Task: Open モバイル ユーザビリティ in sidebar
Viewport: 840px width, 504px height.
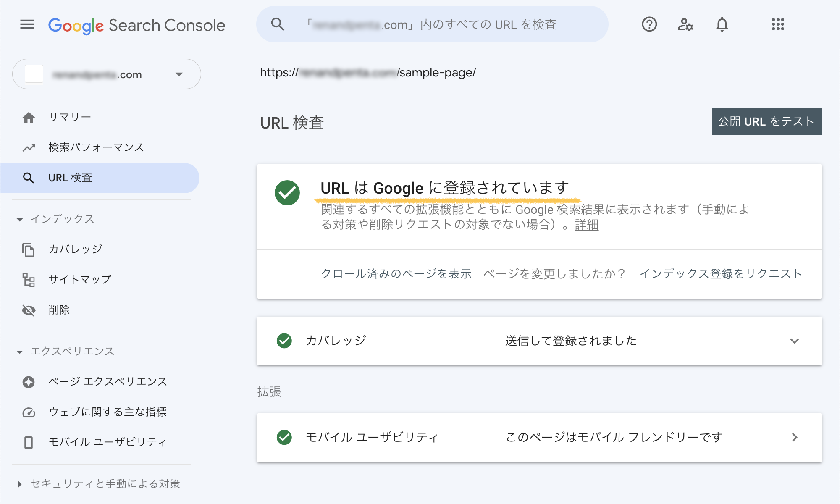Action: tap(108, 442)
